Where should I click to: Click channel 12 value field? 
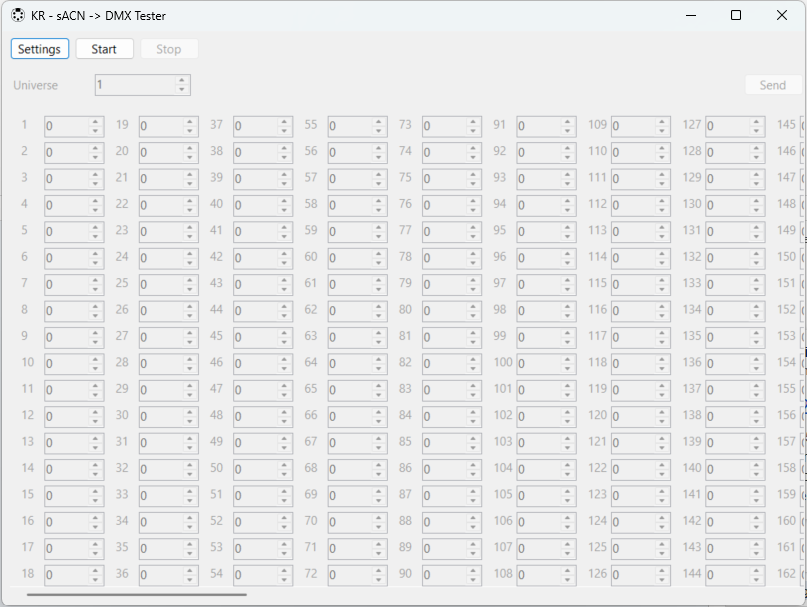(x=74, y=417)
